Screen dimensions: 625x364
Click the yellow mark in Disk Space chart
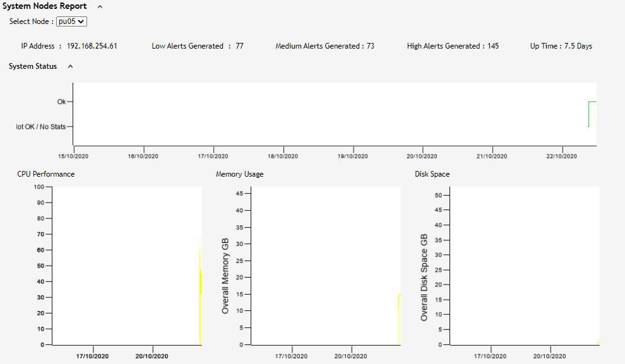pos(598,343)
